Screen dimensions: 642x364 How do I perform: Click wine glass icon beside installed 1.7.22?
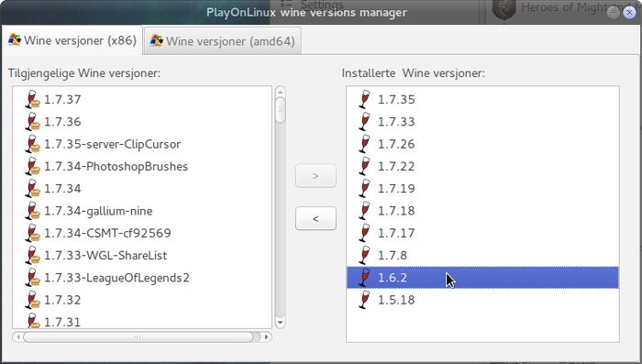364,166
